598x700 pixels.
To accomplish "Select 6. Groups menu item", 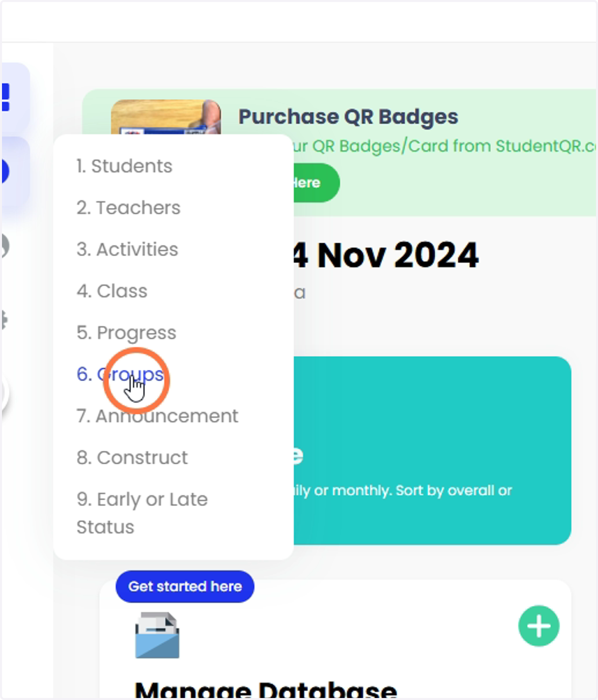I will (x=120, y=374).
